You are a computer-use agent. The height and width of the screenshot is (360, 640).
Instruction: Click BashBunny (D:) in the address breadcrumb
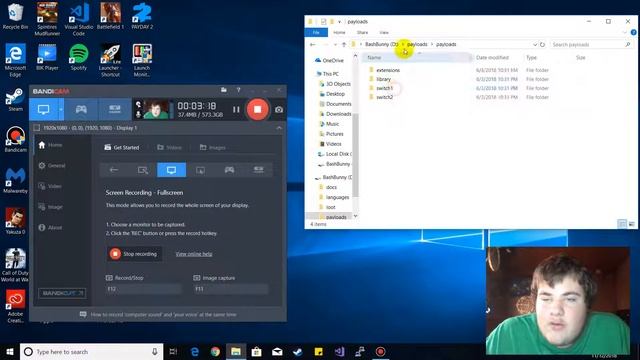pos(381,44)
